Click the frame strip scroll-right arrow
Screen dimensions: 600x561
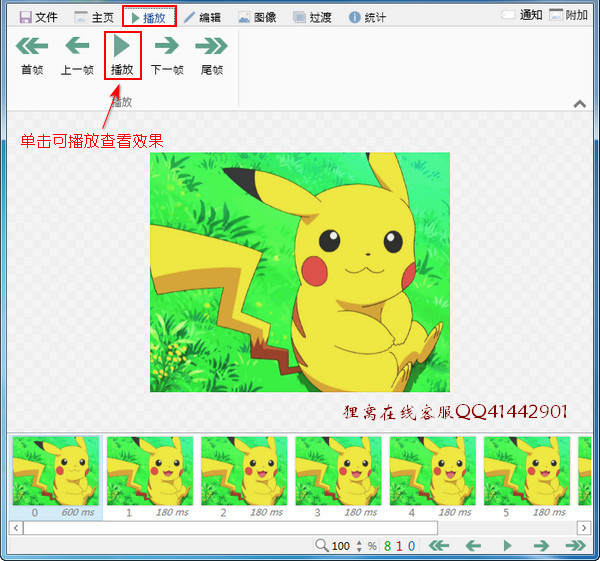click(x=584, y=528)
